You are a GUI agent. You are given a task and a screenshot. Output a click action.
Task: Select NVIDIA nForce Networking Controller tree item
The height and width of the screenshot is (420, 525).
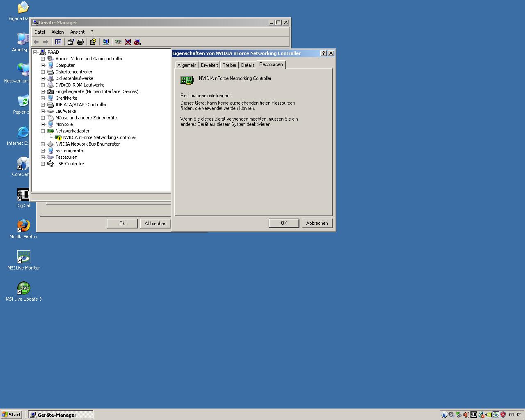(x=100, y=137)
